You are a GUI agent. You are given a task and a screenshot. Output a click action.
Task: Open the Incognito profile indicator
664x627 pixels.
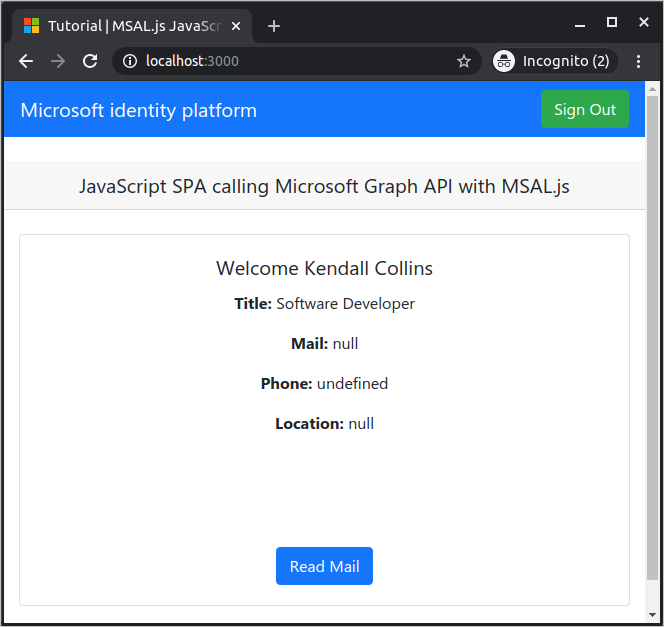tap(551, 61)
